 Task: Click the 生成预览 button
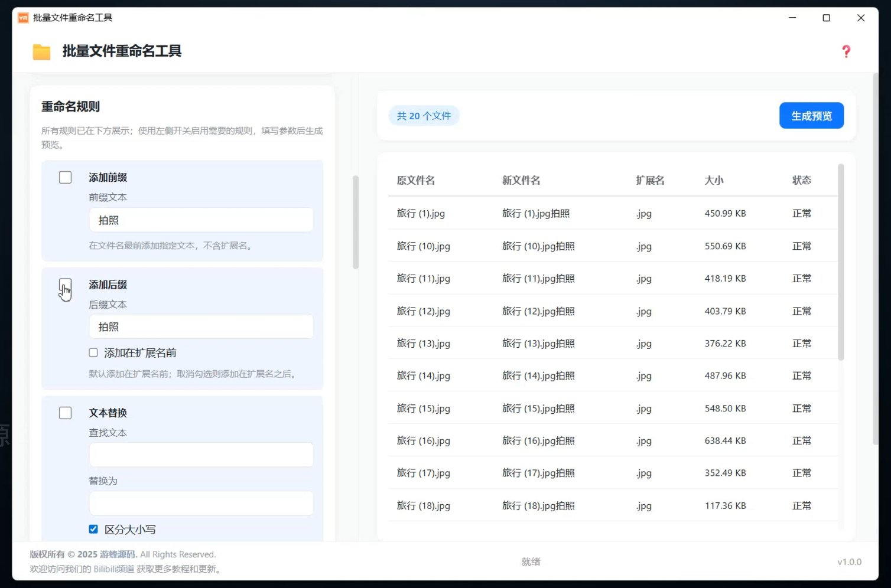[x=811, y=116]
